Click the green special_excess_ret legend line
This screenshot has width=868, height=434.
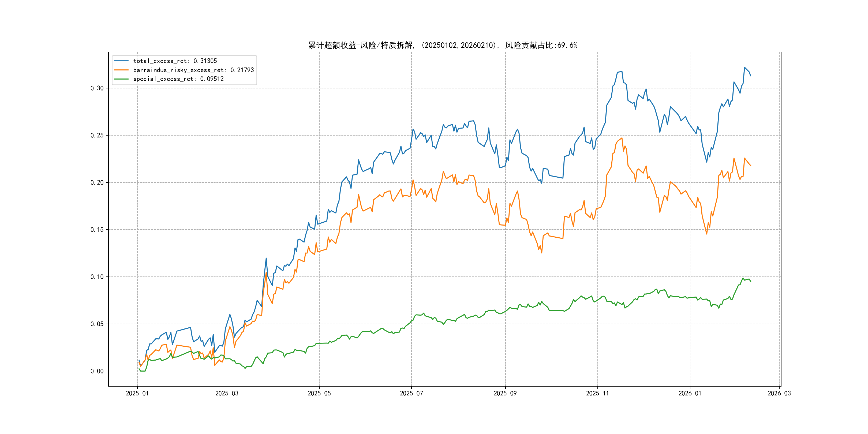pos(121,79)
